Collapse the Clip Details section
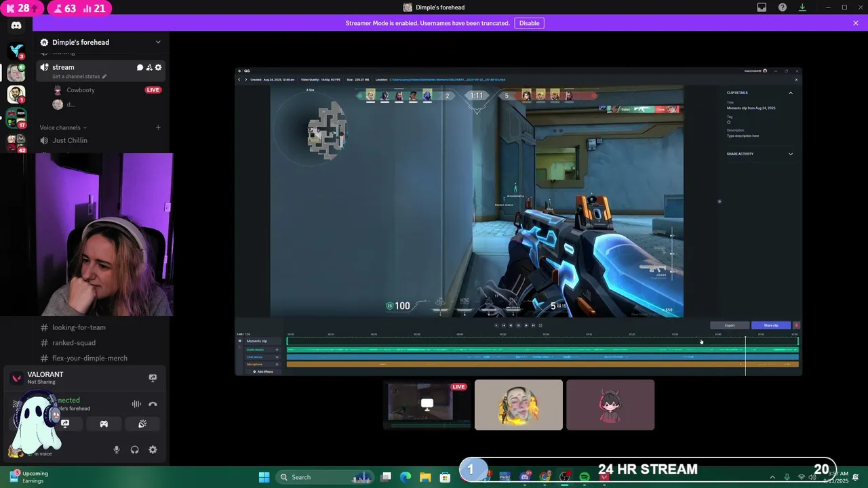 pos(791,93)
